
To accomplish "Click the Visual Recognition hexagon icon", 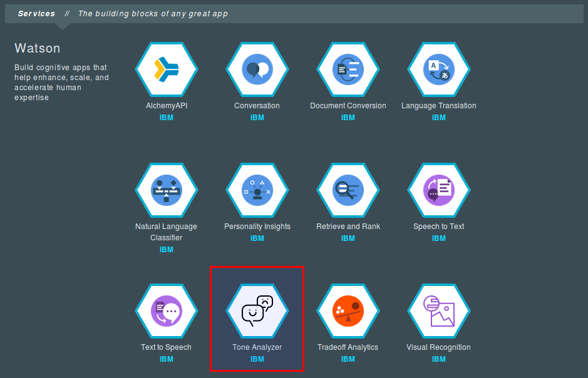I will coord(439,310).
